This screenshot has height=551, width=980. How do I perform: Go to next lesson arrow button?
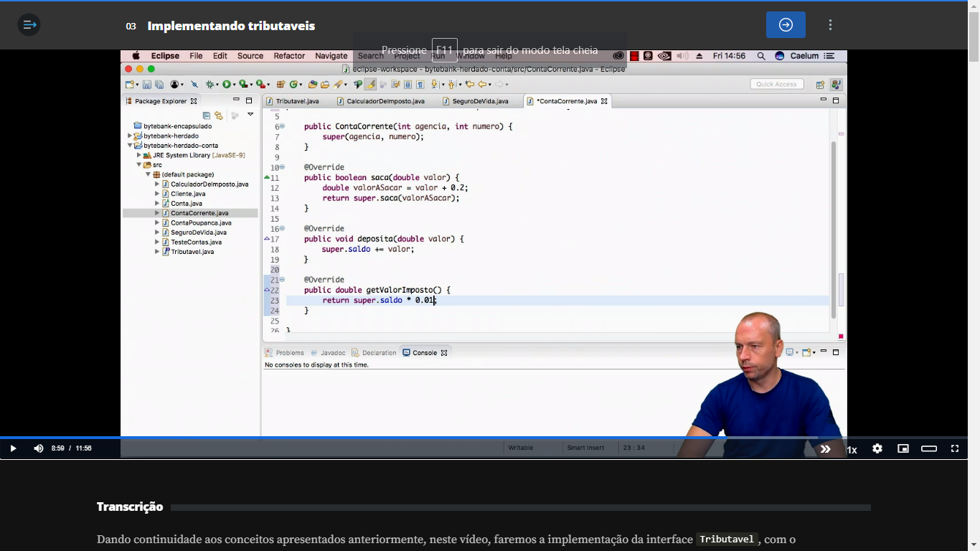(x=786, y=25)
